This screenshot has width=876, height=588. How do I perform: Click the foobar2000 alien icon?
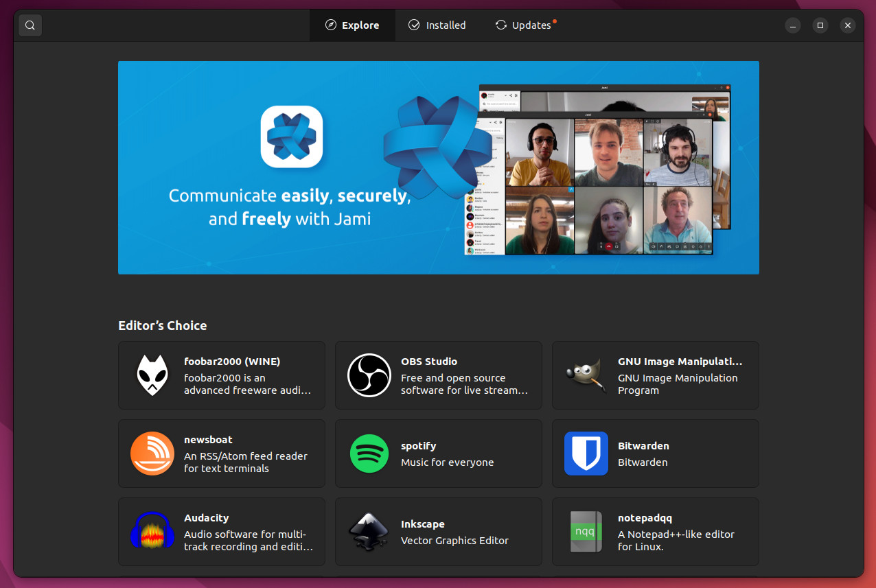pos(152,375)
